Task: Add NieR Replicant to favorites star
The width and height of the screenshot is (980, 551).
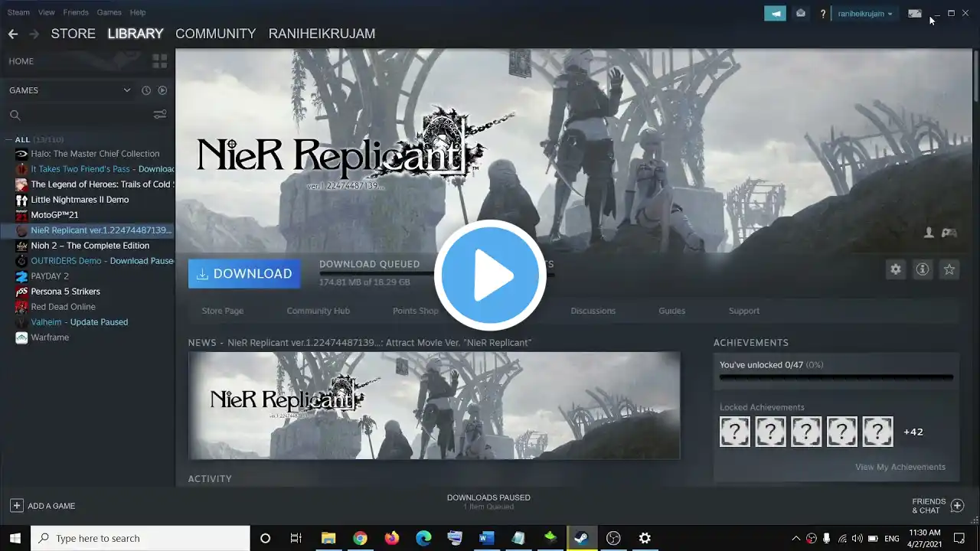Action: pos(949,269)
